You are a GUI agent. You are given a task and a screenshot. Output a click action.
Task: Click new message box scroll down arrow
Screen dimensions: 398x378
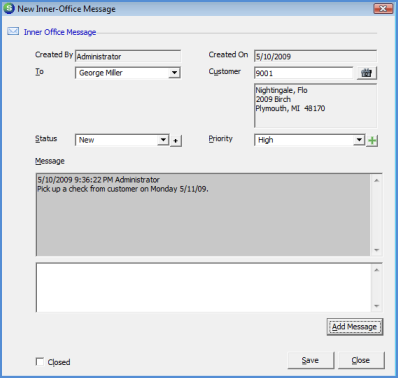pos(377,306)
